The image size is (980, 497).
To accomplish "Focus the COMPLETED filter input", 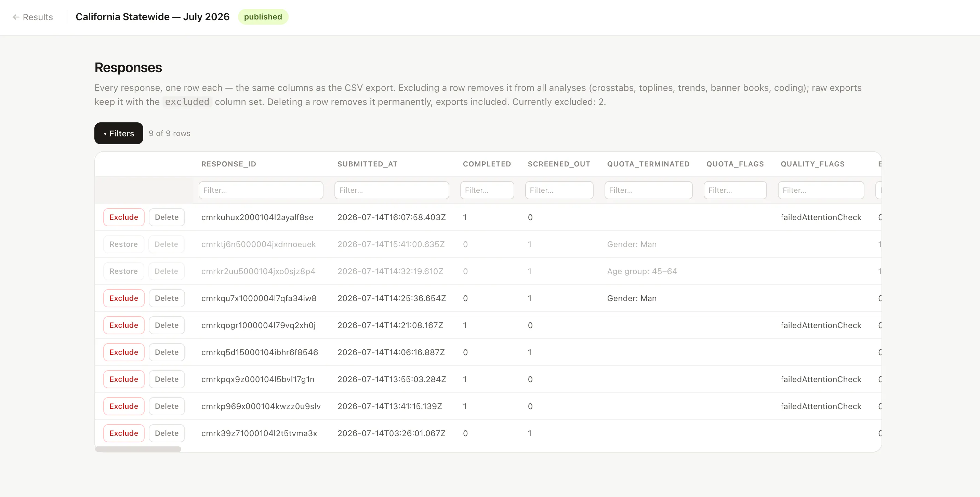I will click(487, 190).
